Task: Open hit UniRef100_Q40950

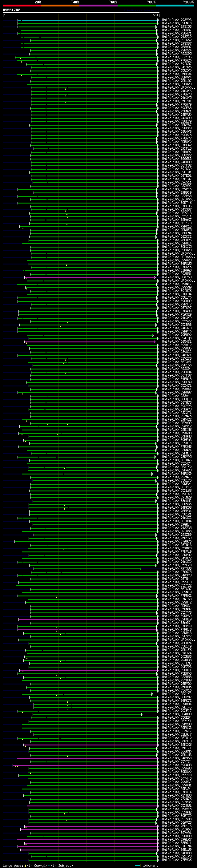Action: point(177,758)
